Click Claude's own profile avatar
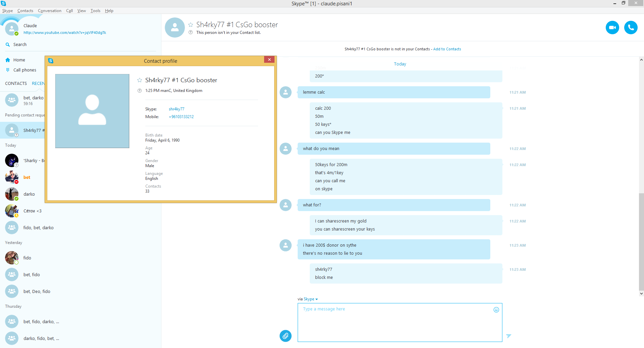Screen dimensions: 644x348 [x=12, y=29]
